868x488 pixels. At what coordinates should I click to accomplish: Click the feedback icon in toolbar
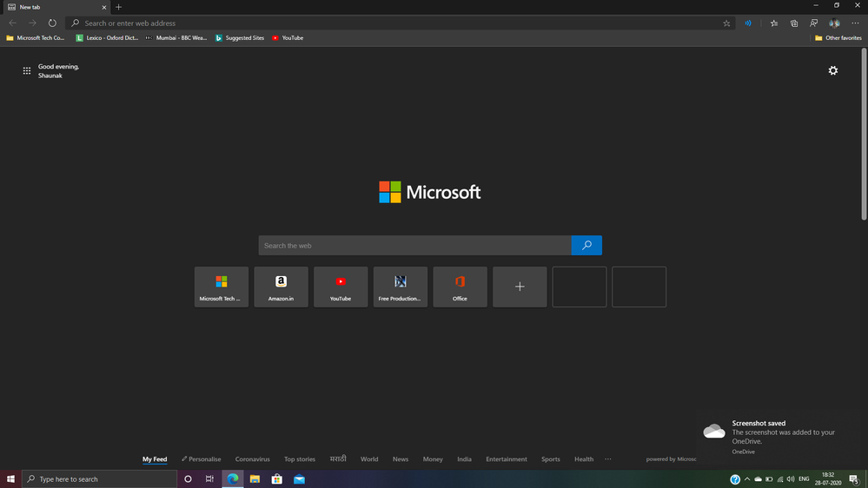coord(814,23)
